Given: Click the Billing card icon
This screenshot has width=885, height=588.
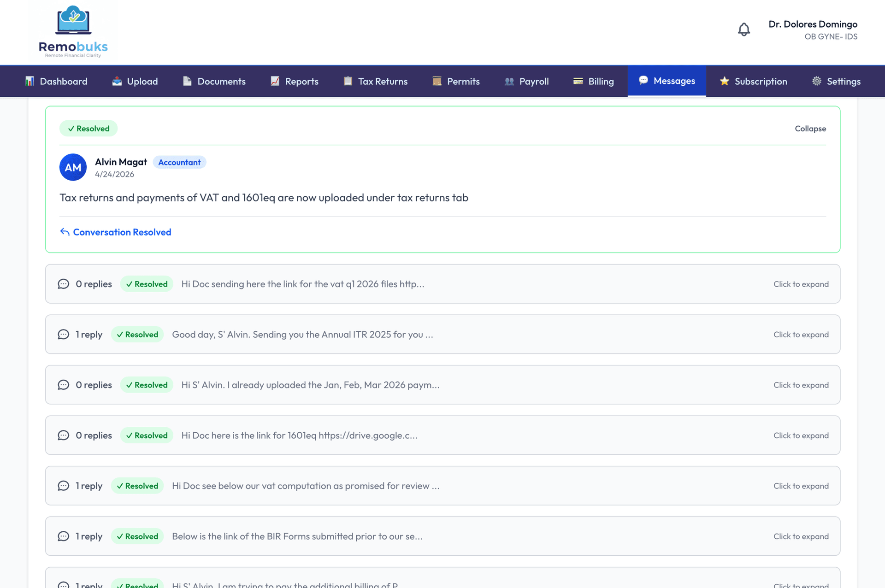Looking at the screenshot, I should point(578,81).
